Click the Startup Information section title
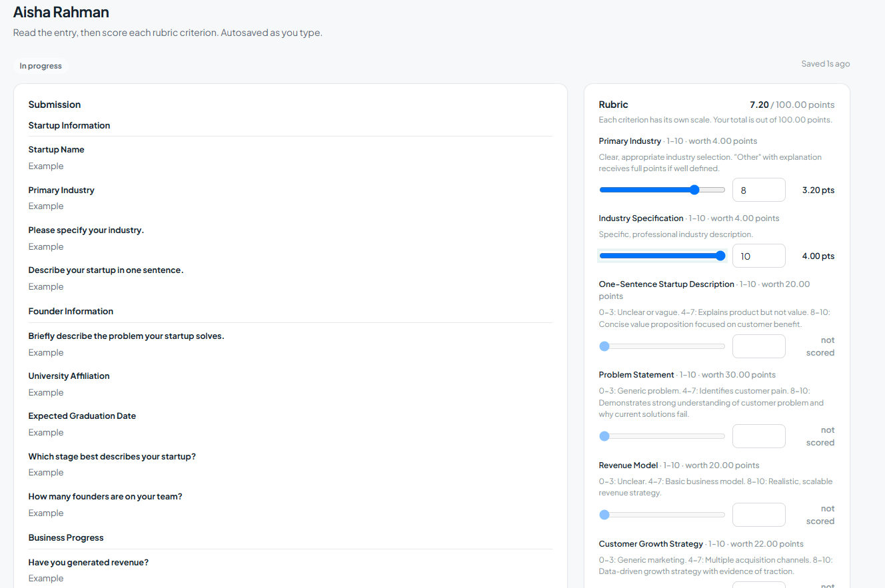 pos(69,125)
